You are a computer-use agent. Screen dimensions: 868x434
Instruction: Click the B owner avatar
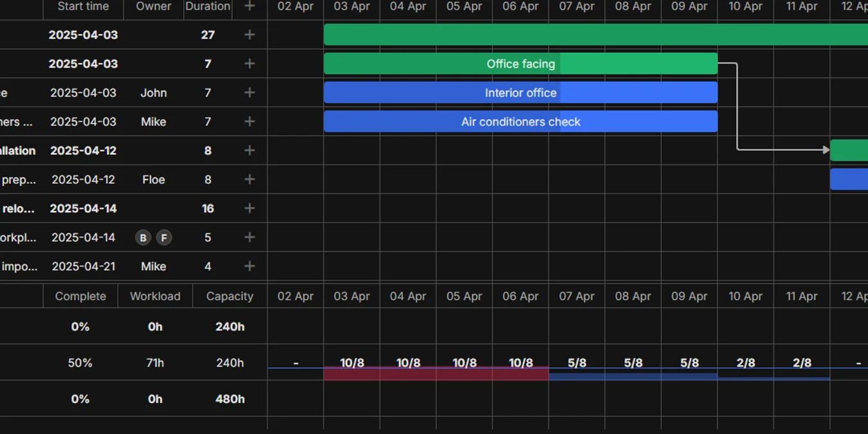tap(143, 238)
